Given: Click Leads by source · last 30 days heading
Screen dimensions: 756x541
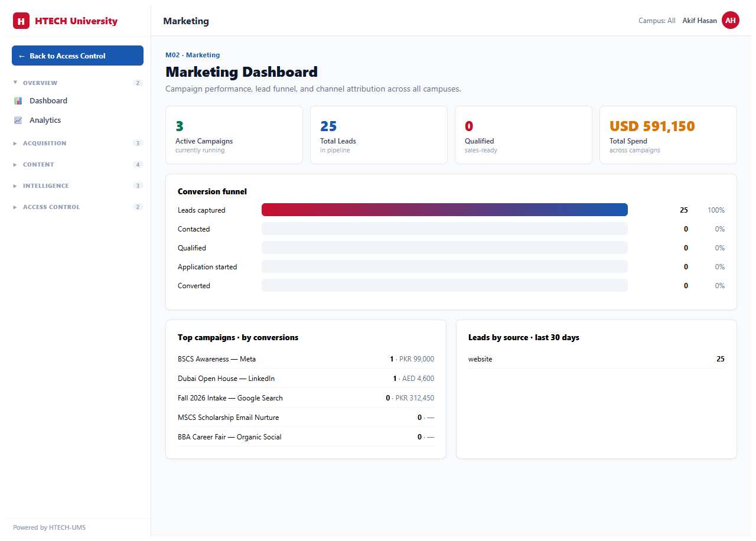Looking at the screenshot, I should pyautogui.click(x=524, y=338).
